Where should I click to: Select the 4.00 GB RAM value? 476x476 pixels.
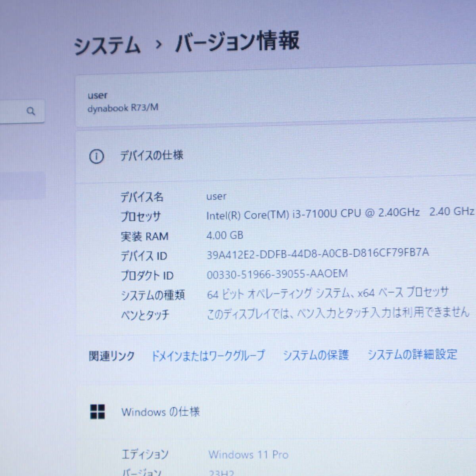[x=225, y=235]
